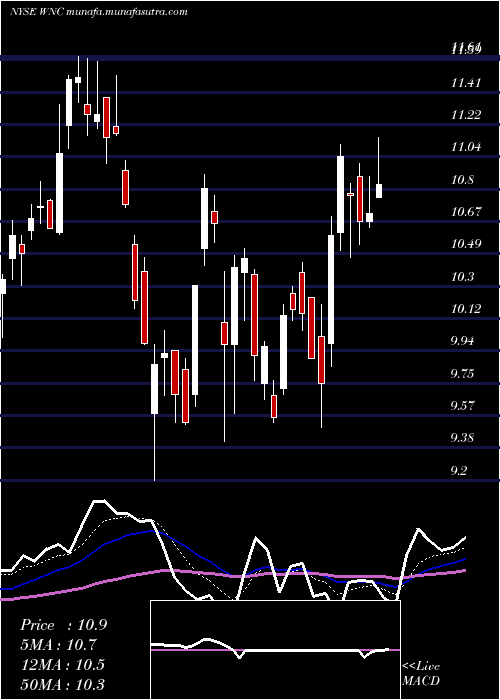This screenshot has width=500, height=700.
Task: Click the 10.49 price axis label
Action: pyautogui.click(x=466, y=244)
